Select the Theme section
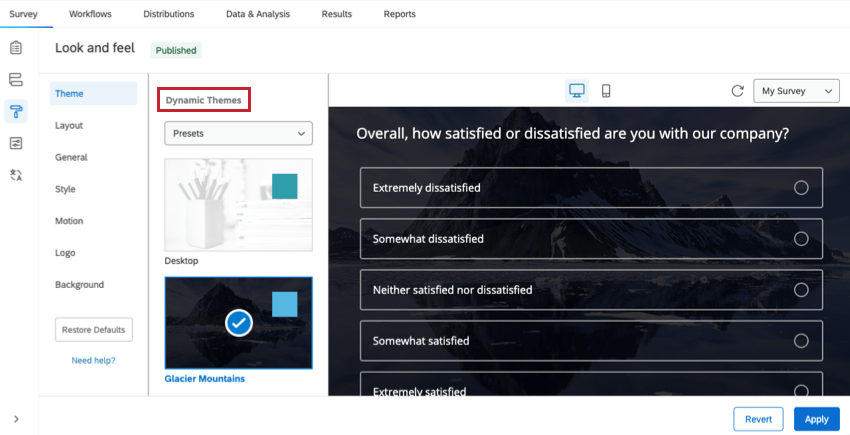The width and height of the screenshot is (850, 435). pos(93,93)
